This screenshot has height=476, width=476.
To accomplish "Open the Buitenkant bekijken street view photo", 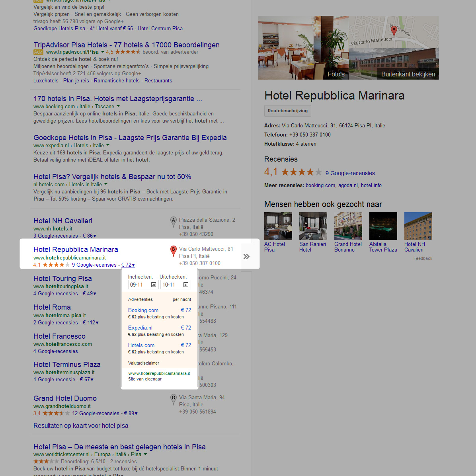I will coord(394,64).
